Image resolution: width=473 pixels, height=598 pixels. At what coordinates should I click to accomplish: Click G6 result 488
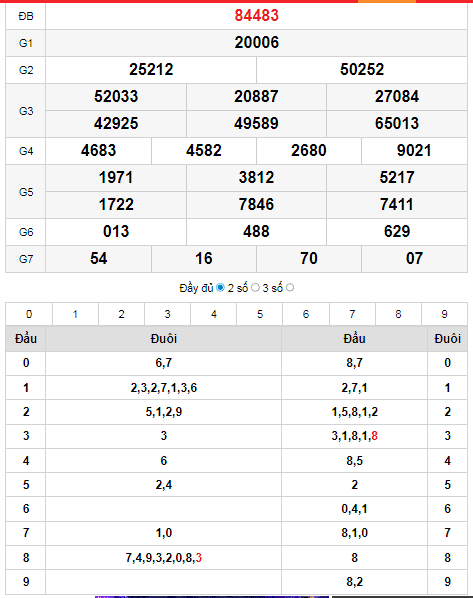256,231
